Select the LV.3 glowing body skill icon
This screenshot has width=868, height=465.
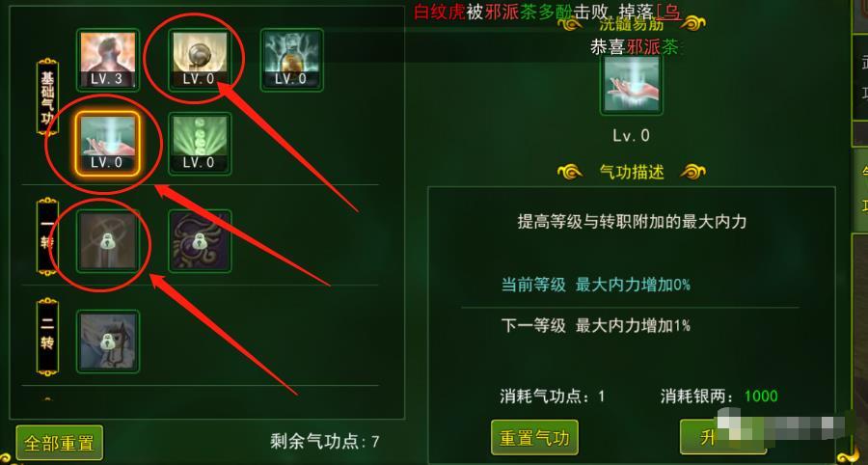(108, 60)
